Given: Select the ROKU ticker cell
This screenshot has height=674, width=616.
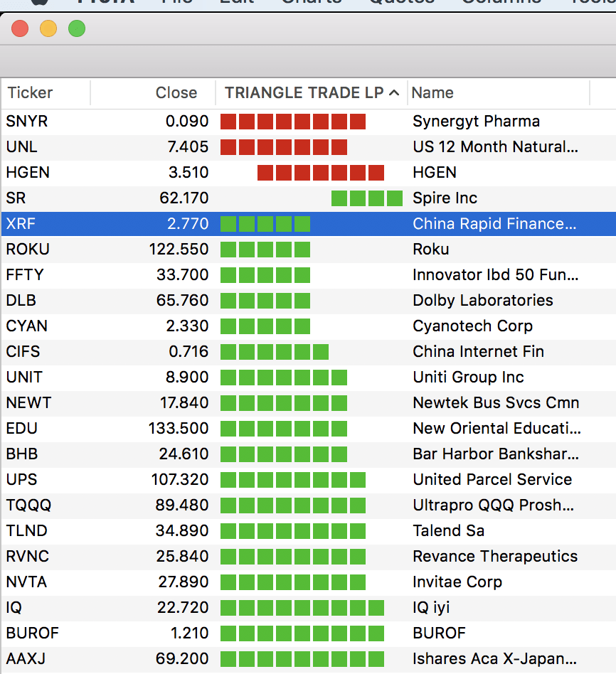Looking at the screenshot, I should (28, 250).
